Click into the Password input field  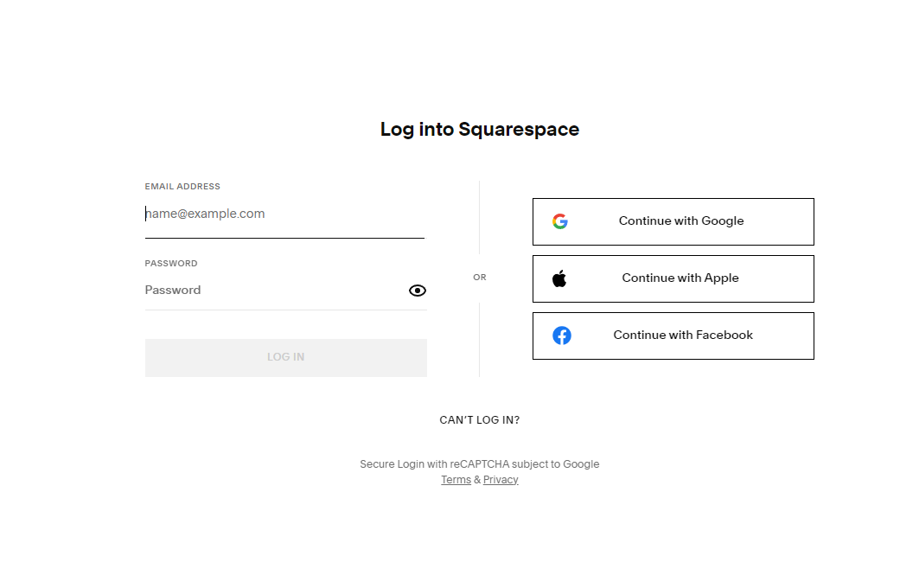coord(276,290)
